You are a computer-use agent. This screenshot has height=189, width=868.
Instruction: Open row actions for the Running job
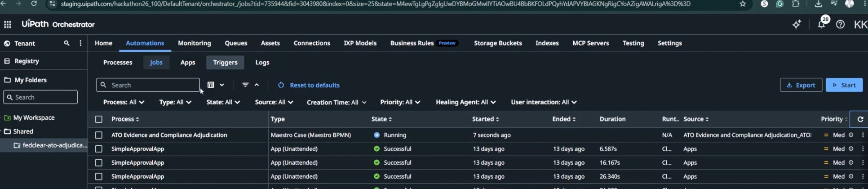point(863,135)
